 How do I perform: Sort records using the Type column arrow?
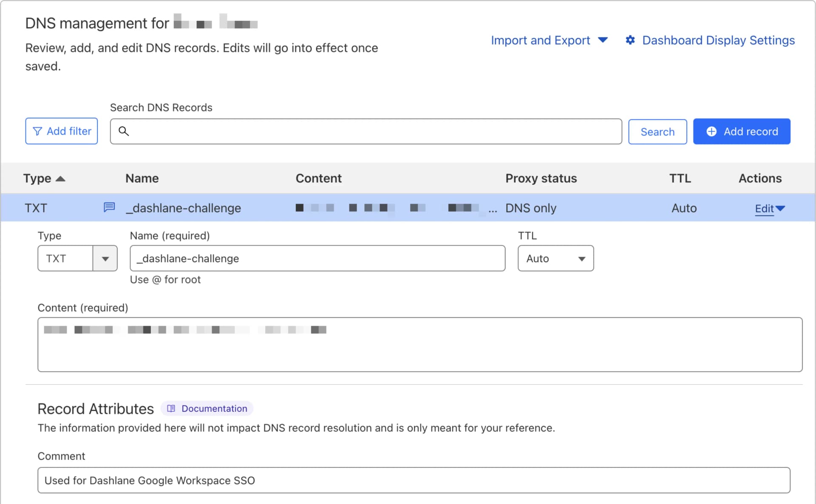pos(60,178)
